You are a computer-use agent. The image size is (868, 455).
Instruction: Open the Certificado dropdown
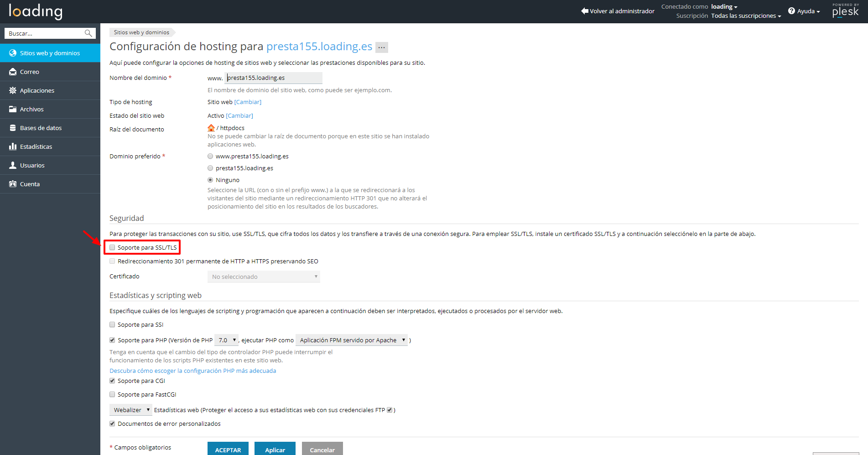tap(264, 277)
